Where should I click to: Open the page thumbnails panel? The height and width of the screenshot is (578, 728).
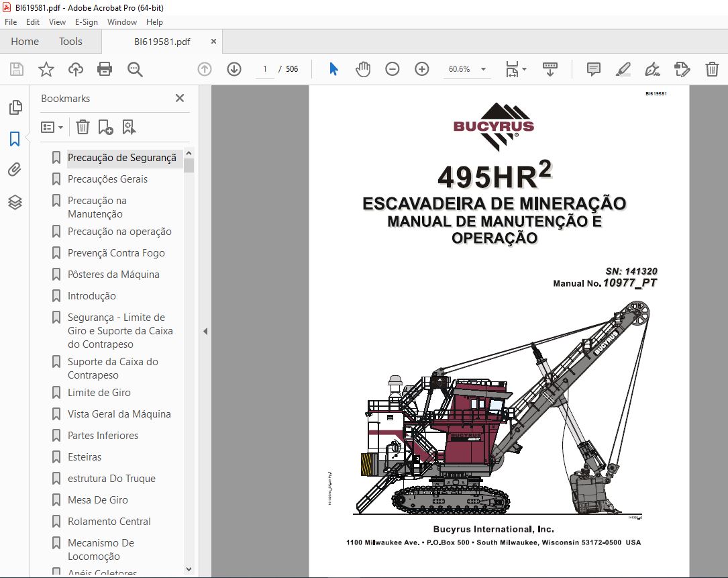point(15,107)
